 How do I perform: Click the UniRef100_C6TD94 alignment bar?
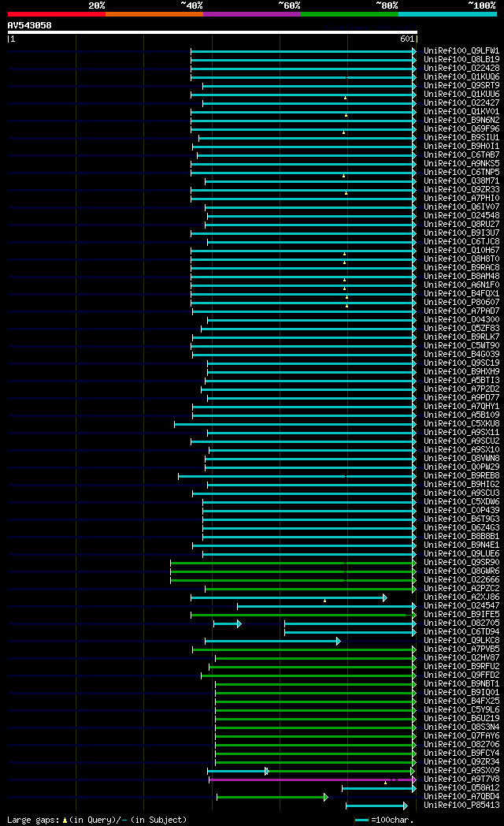[x=350, y=633]
